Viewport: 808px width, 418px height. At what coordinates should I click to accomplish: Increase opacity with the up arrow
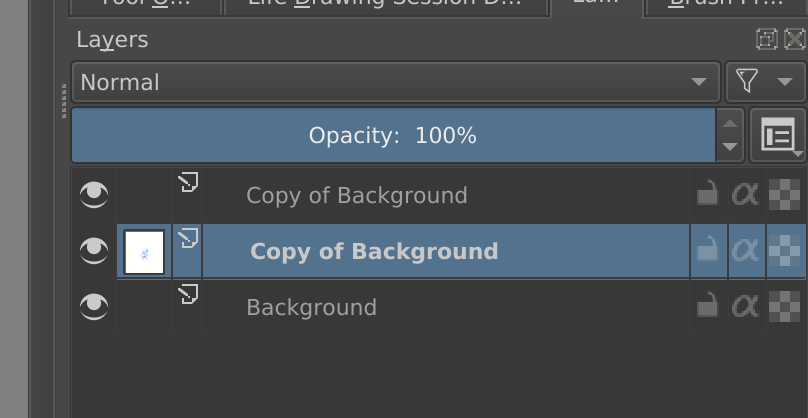click(x=730, y=123)
